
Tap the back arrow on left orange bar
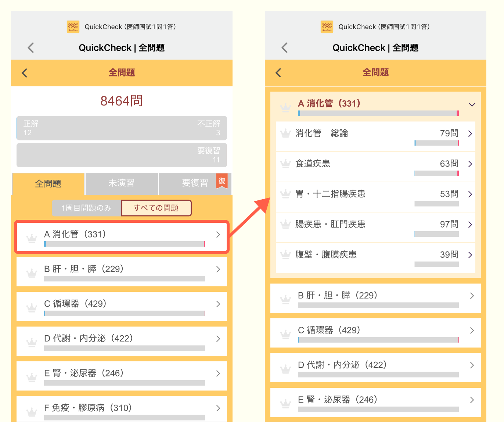tap(25, 73)
